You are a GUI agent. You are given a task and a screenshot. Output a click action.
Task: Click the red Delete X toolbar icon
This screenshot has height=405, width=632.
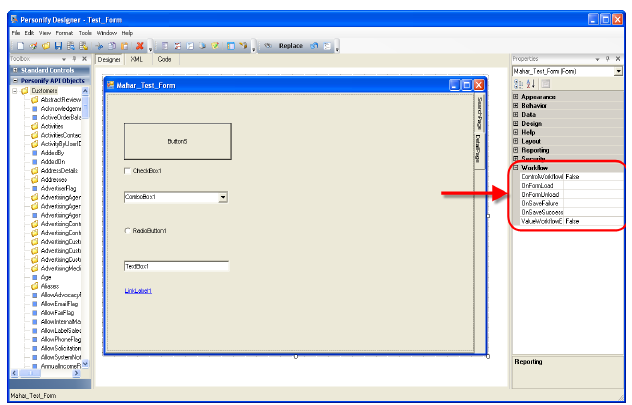pyautogui.click(x=139, y=46)
